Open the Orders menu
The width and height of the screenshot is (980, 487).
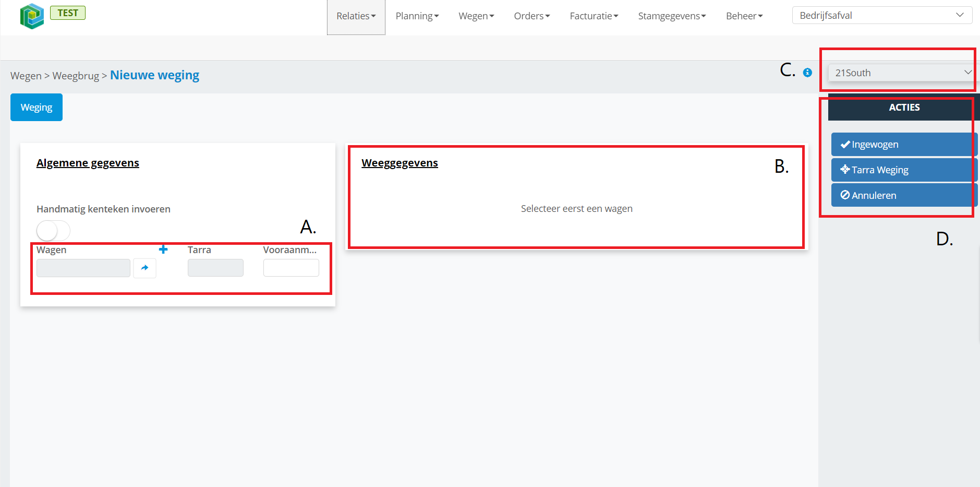point(532,16)
